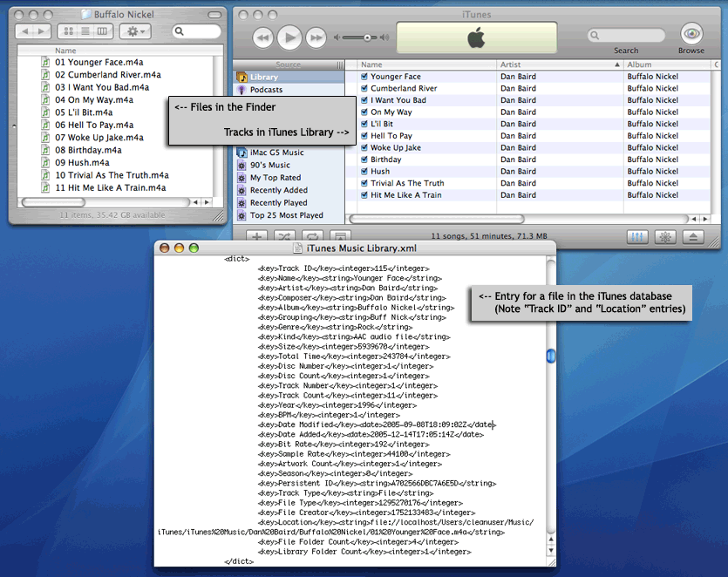The height and width of the screenshot is (577, 728).
Task: Click the iTunes Search field
Action: (626, 35)
